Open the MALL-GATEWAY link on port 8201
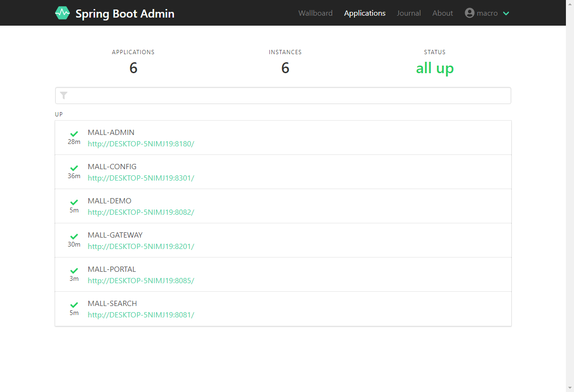The image size is (574, 392). (x=141, y=247)
